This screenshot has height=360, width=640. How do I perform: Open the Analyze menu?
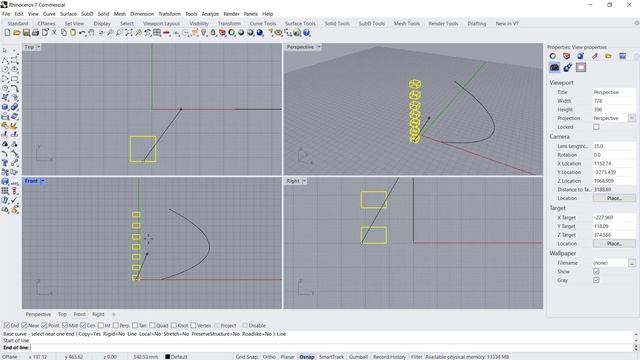[x=210, y=14]
